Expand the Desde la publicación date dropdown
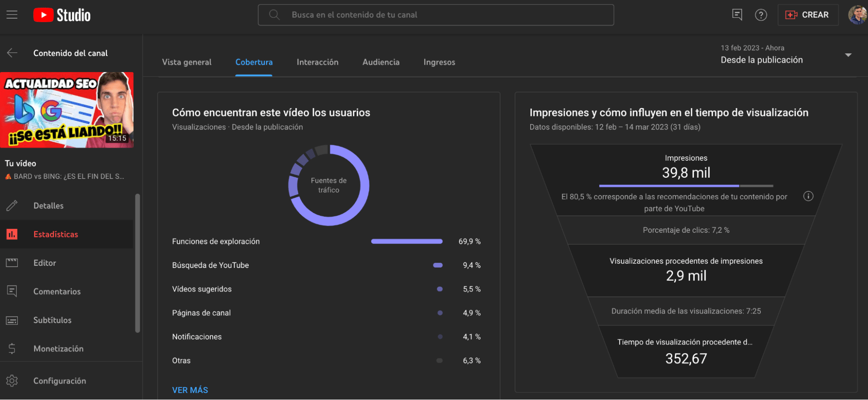The image size is (868, 400). pos(848,55)
